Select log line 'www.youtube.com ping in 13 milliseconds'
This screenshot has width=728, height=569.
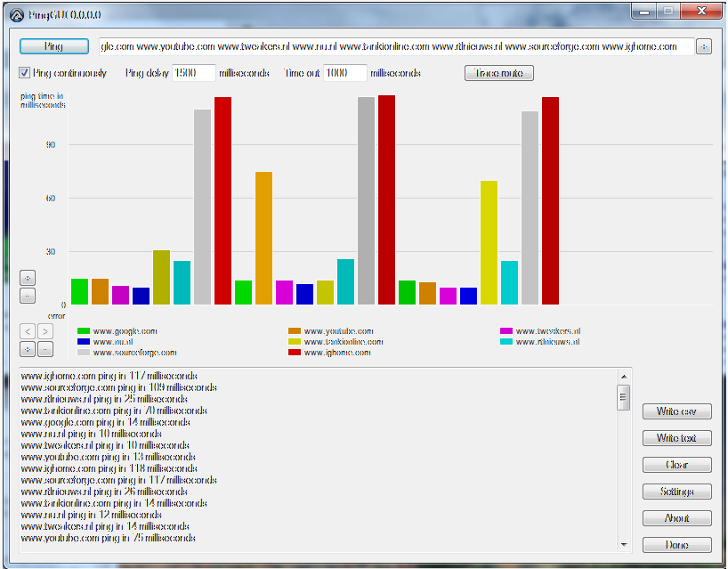click(x=109, y=457)
